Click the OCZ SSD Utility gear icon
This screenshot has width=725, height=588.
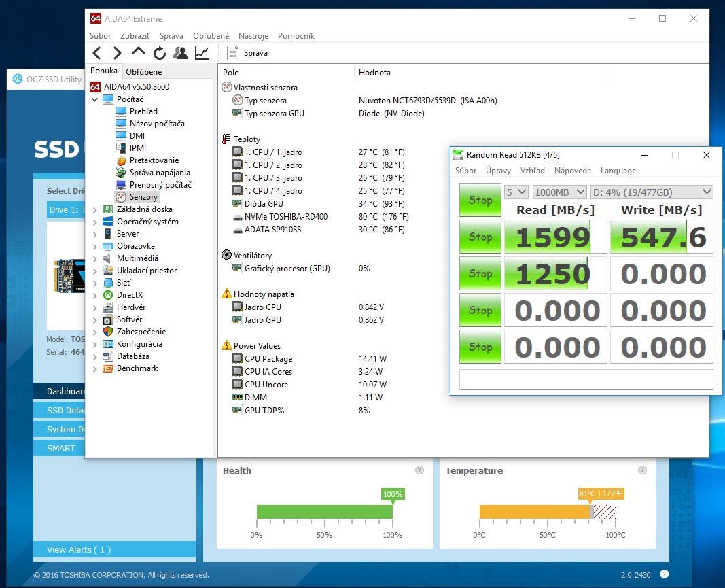coord(18,79)
